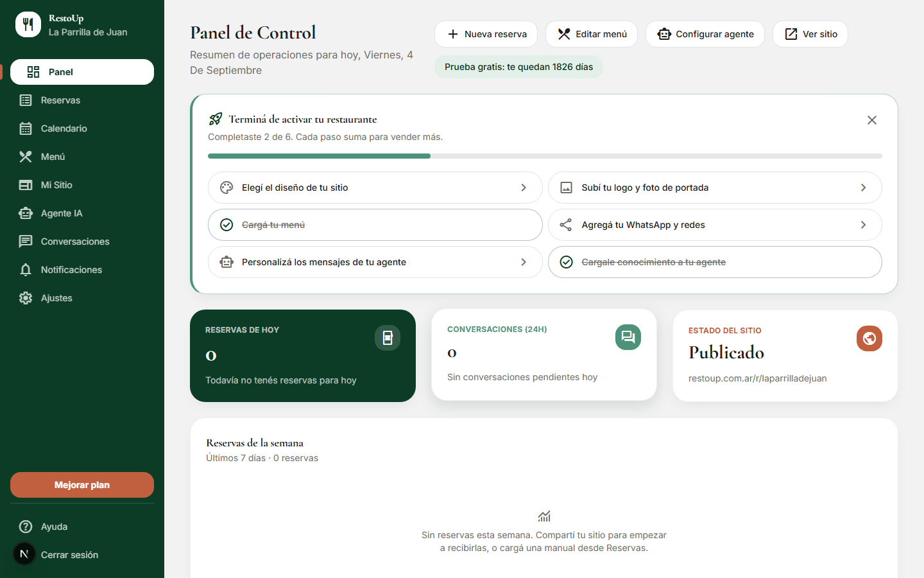Click the user avatar with letter N

tap(24, 554)
